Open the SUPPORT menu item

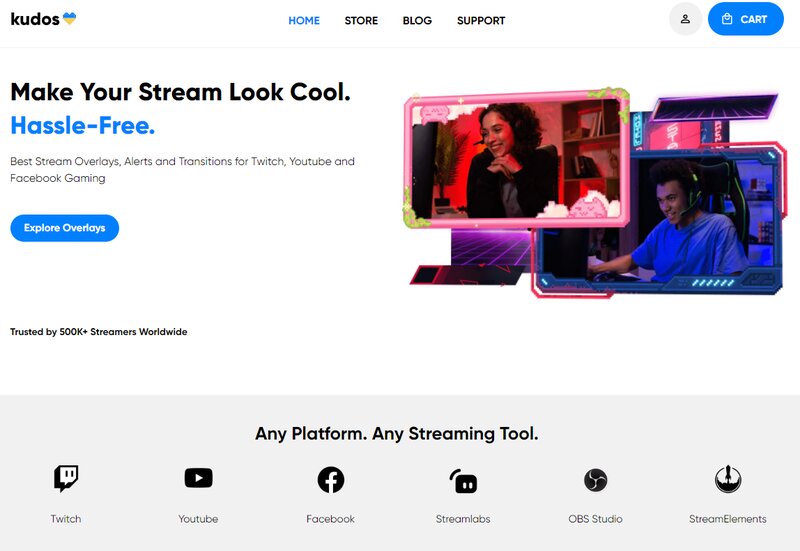pyautogui.click(x=481, y=20)
